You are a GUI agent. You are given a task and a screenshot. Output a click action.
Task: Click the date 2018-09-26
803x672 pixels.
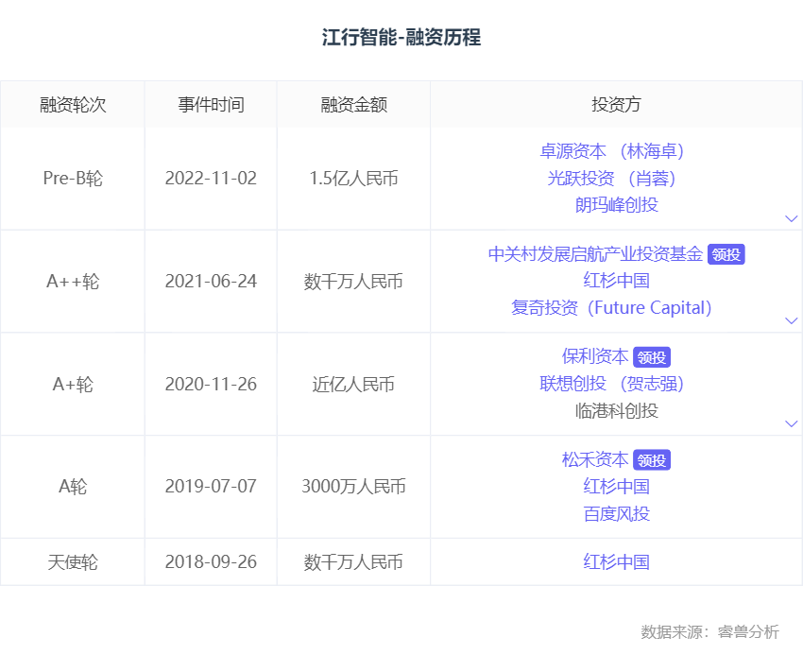(211, 561)
